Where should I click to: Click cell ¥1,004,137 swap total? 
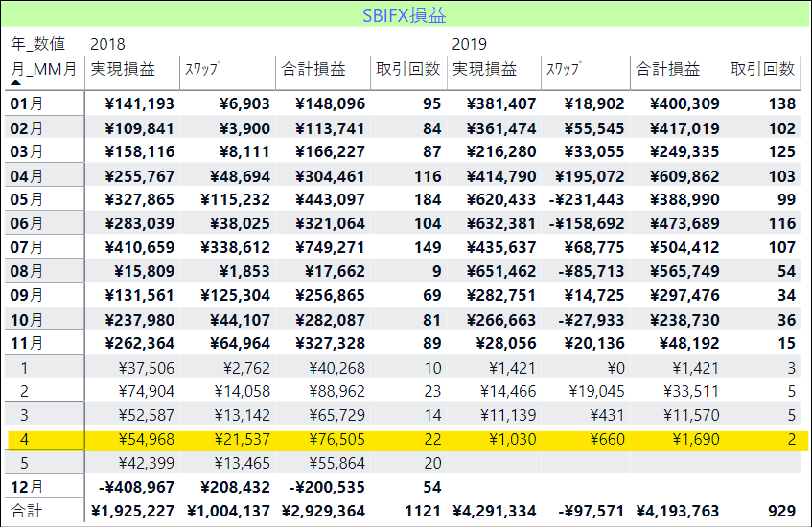228,511
